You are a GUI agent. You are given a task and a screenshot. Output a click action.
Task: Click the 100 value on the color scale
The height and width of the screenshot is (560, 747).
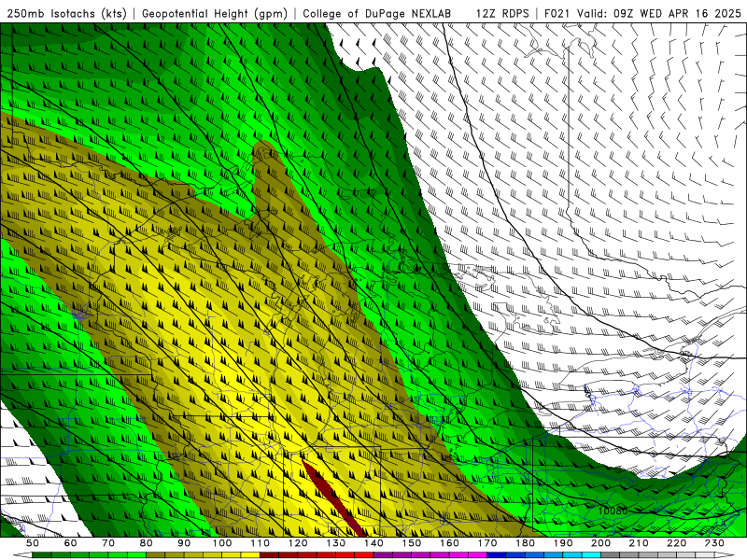[222, 543]
